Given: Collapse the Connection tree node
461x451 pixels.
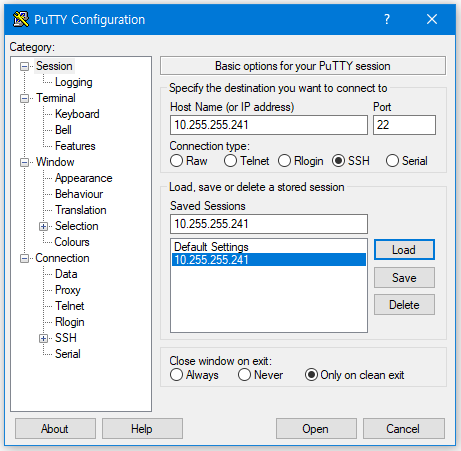Looking at the screenshot, I should tap(24, 258).
